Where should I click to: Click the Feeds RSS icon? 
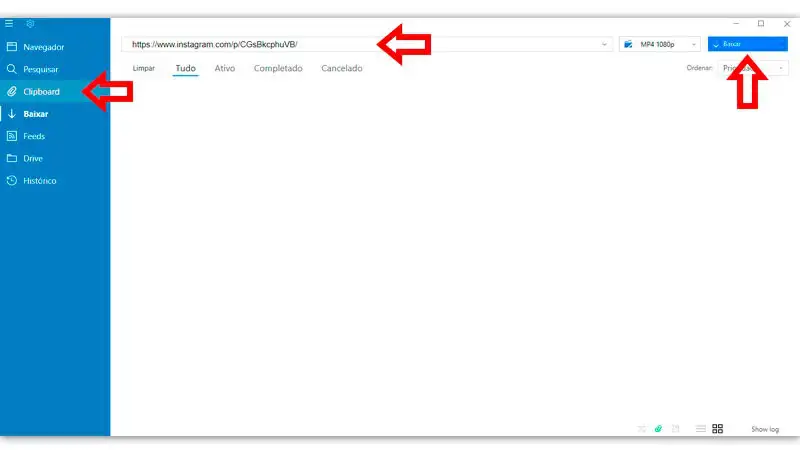pos(12,136)
